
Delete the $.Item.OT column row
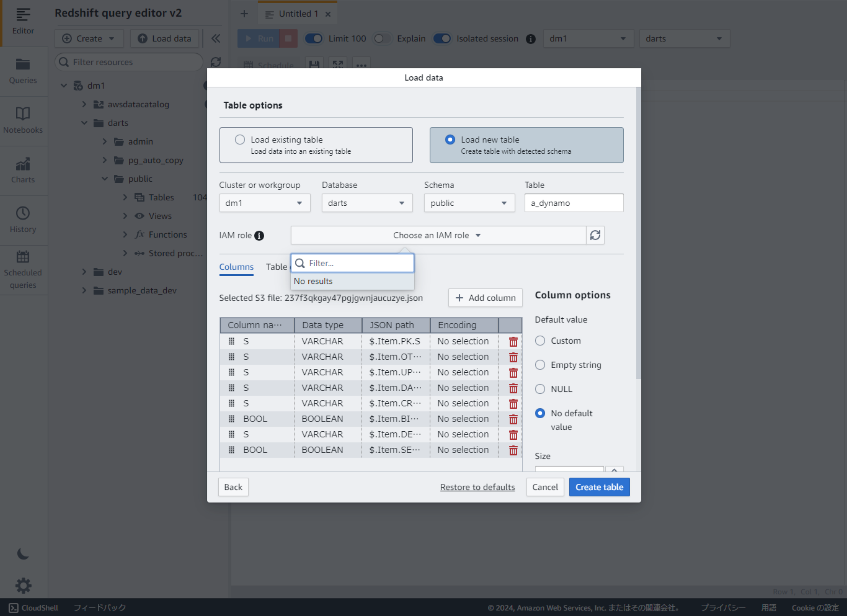coord(513,357)
